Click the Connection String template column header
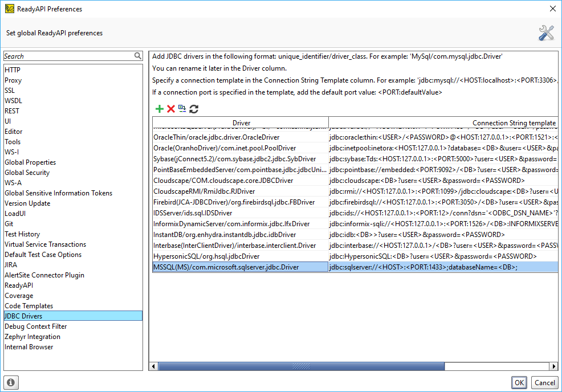This screenshot has height=392, width=562. (x=443, y=123)
